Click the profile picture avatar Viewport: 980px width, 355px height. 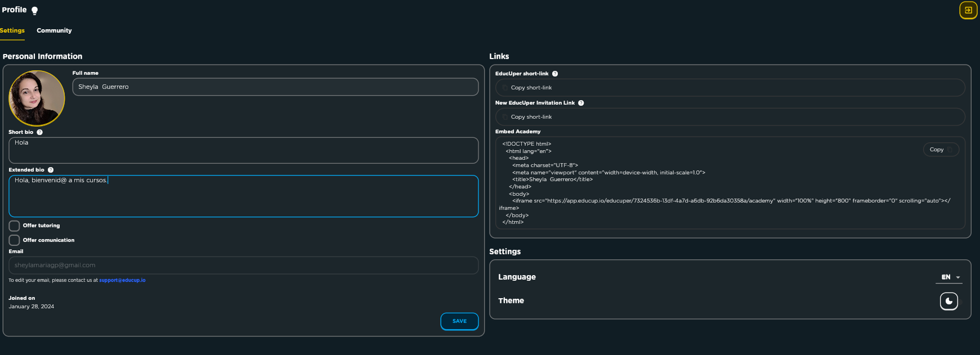pos(37,98)
